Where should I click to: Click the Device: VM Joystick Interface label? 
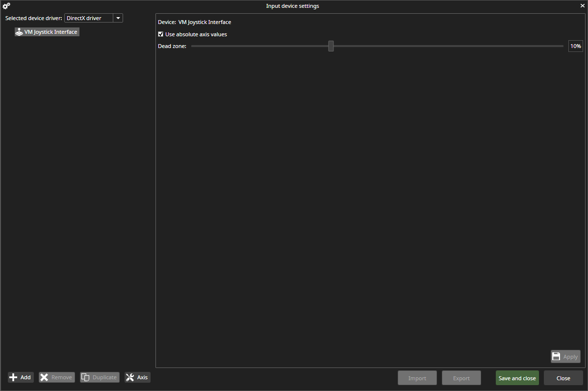194,22
